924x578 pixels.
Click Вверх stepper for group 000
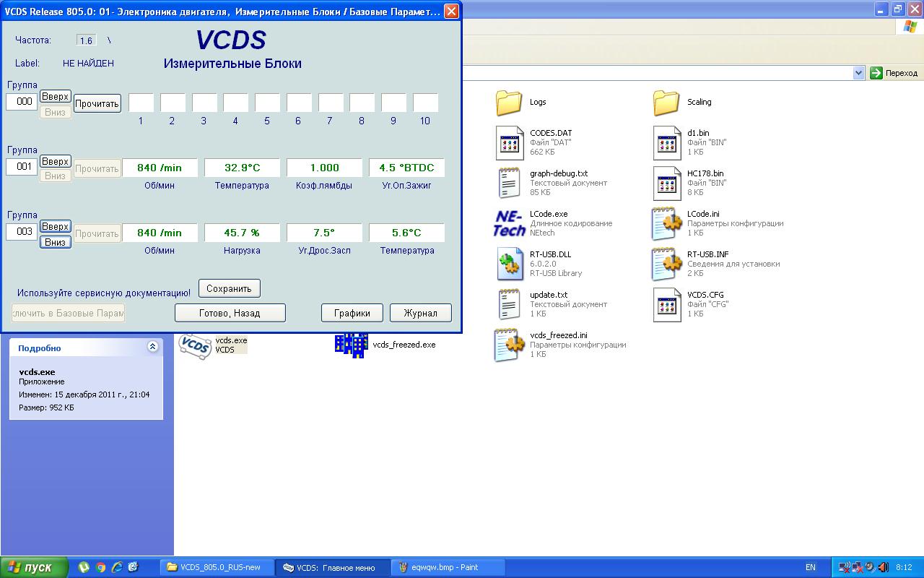coord(55,97)
